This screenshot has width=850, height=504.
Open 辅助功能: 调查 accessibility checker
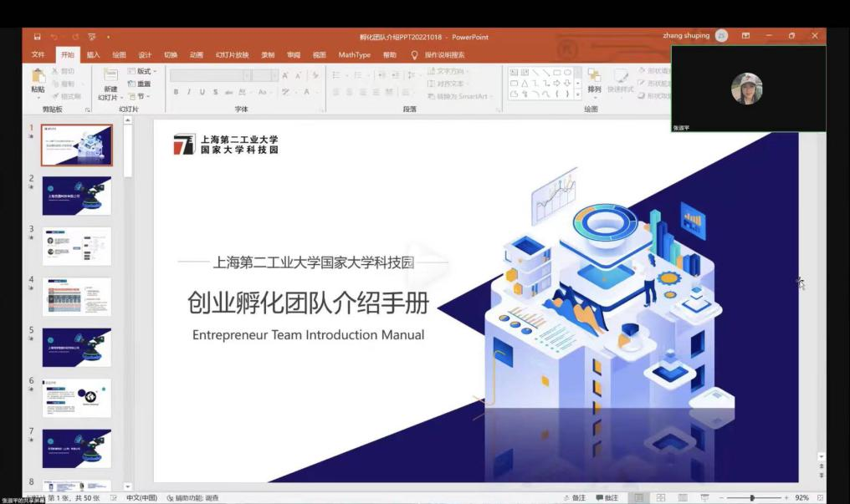coord(192,497)
